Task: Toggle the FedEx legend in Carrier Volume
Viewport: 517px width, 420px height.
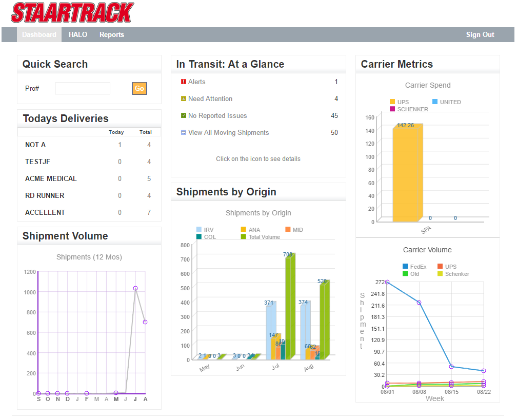Action: click(405, 267)
